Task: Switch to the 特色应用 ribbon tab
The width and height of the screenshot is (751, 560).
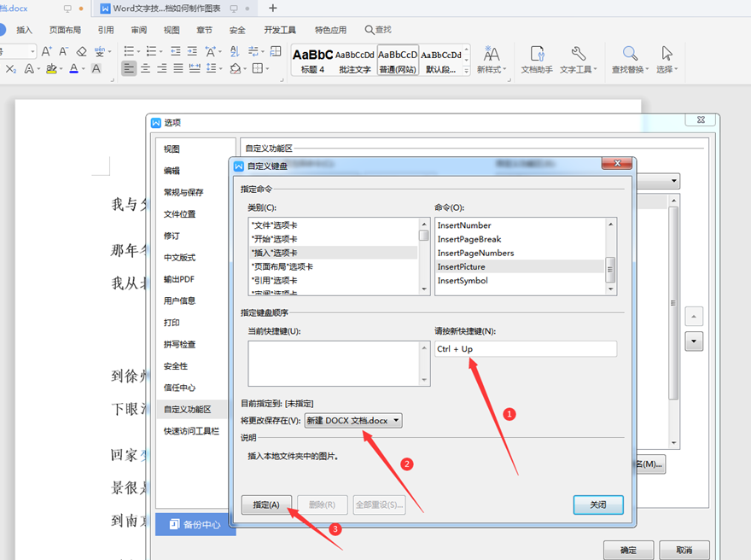Action: coord(331,29)
